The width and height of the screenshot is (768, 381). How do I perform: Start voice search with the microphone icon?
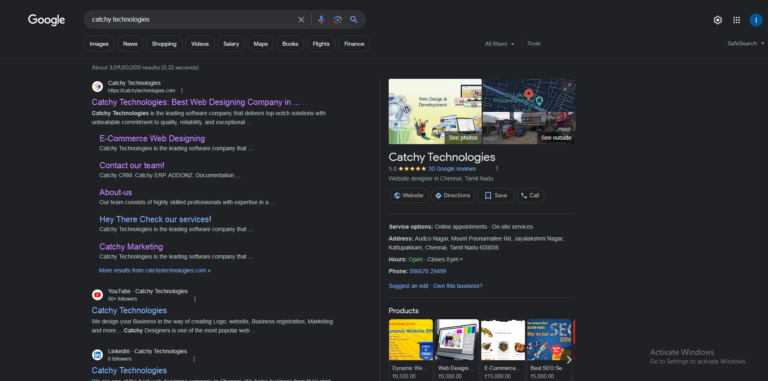(321, 20)
